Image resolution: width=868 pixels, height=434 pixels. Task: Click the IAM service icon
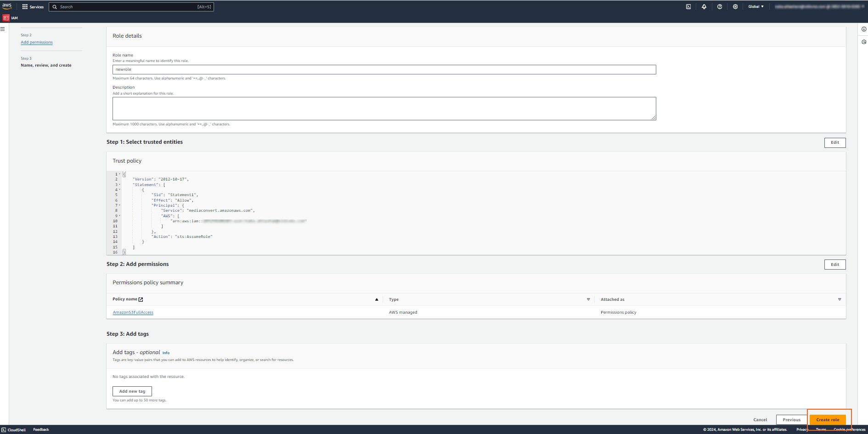pos(6,18)
